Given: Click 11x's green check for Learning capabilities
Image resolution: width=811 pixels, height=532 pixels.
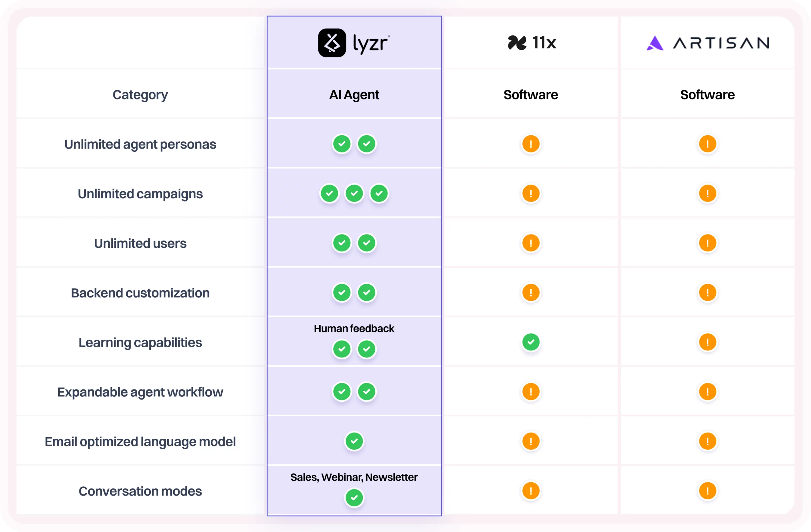Looking at the screenshot, I should pos(531,342).
